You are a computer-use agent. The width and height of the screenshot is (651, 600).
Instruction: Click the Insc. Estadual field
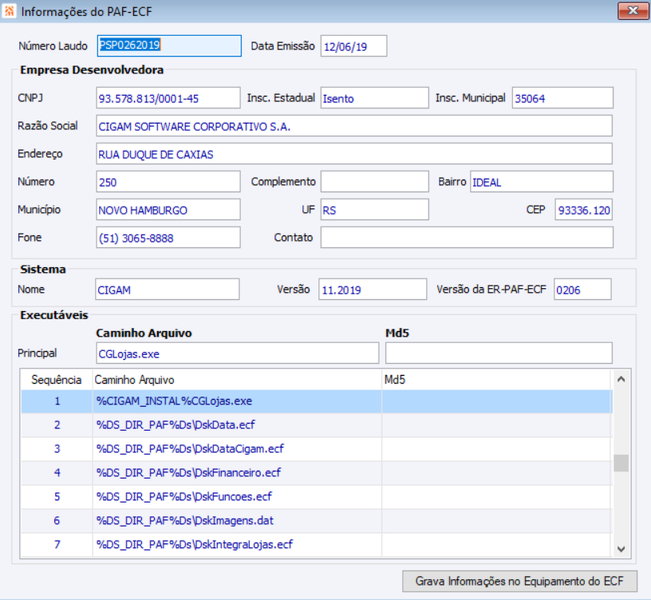[x=374, y=98]
